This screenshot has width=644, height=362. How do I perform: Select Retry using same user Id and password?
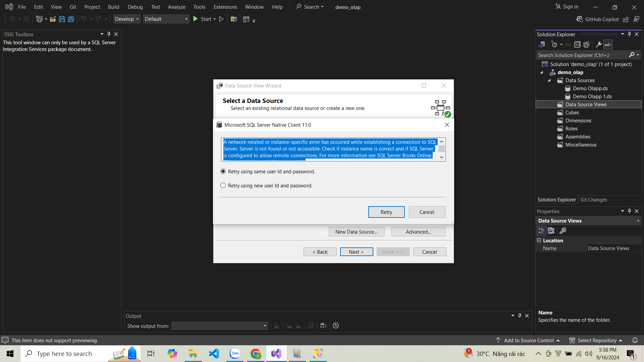(x=268, y=172)
